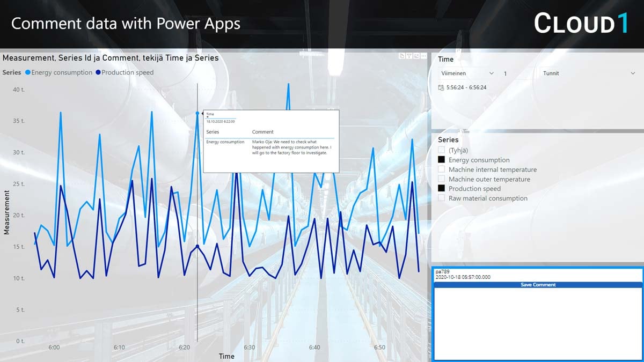The image size is (644, 362).
Task: Click the Save Comment button
Action: [538, 285]
